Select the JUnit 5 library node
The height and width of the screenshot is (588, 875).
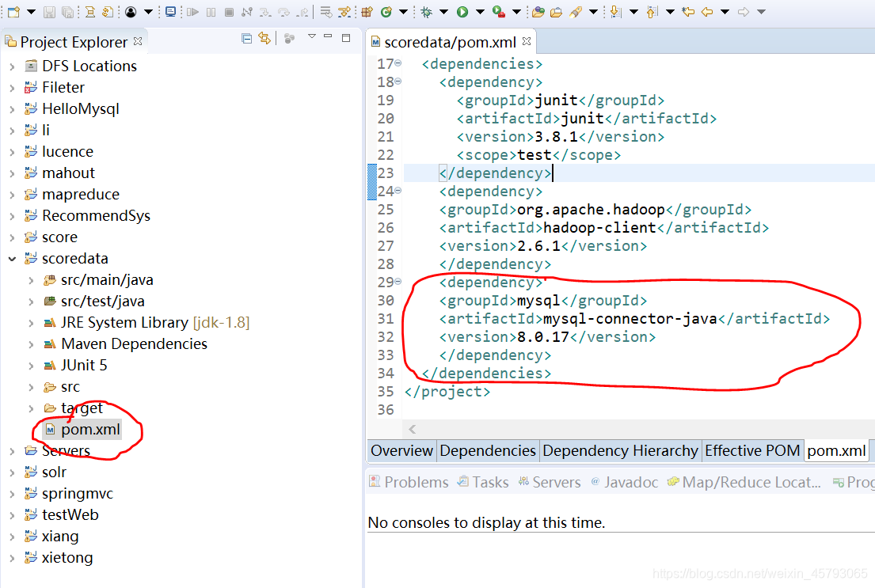[x=84, y=366]
